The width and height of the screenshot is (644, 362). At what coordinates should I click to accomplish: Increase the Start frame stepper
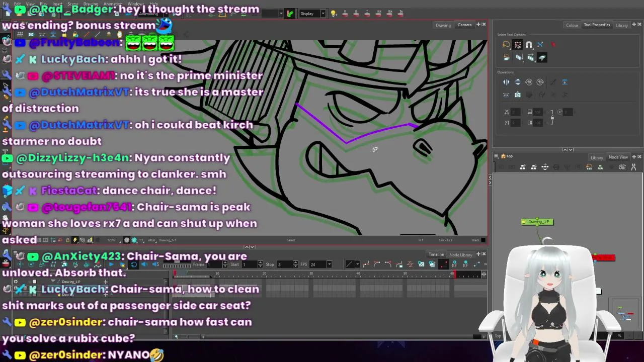[x=260, y=263]
